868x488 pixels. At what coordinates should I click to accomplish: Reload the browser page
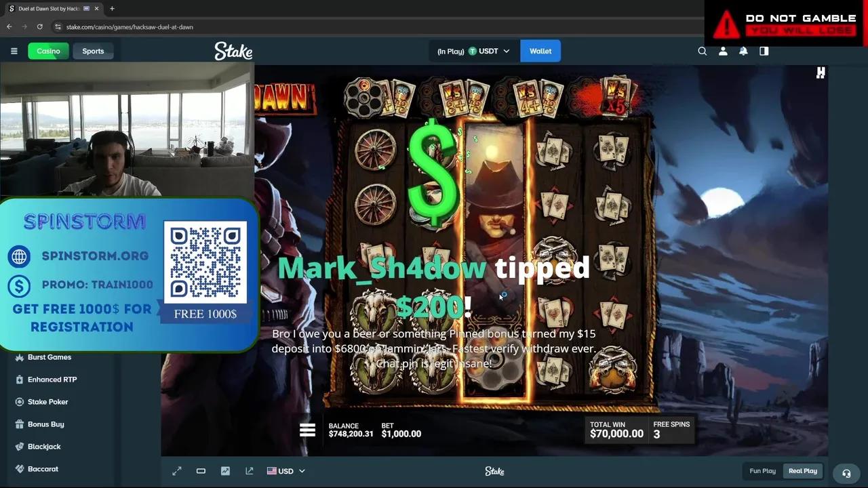click(40, 26)
